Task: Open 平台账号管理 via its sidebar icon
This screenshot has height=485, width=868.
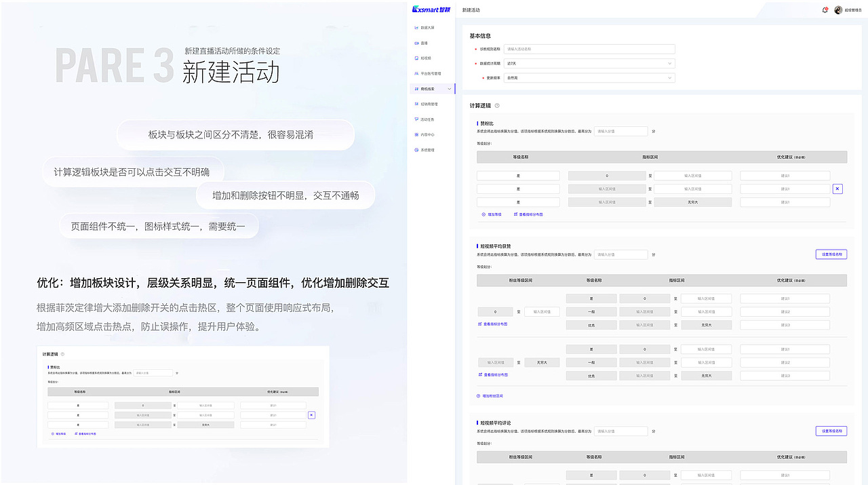Action: tap(416, 73)
